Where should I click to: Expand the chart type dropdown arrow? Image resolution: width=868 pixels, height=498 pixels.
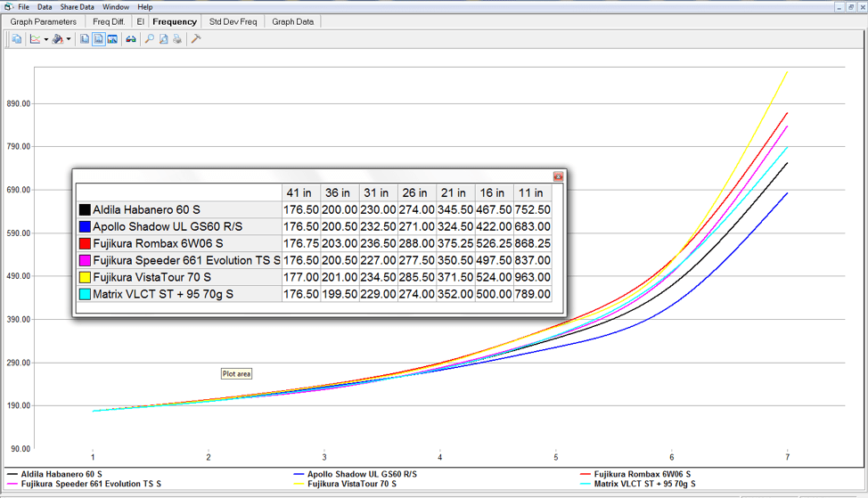tap(46, 39)
